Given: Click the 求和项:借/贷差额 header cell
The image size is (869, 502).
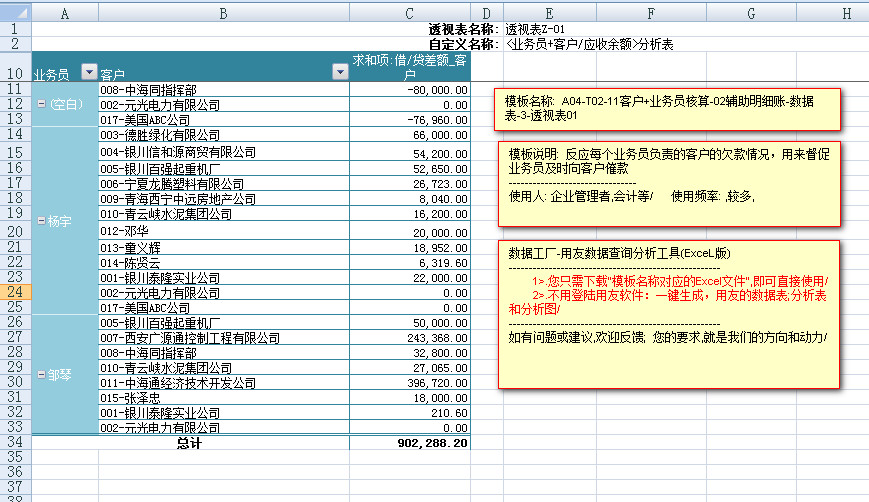Looking at the screenshot, I should tap(409, 66).
